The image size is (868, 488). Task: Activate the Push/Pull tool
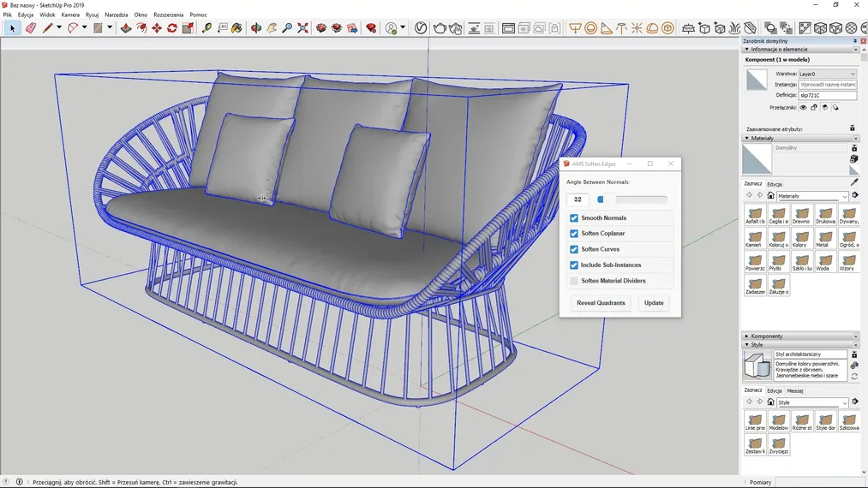(x=126, y=28)
